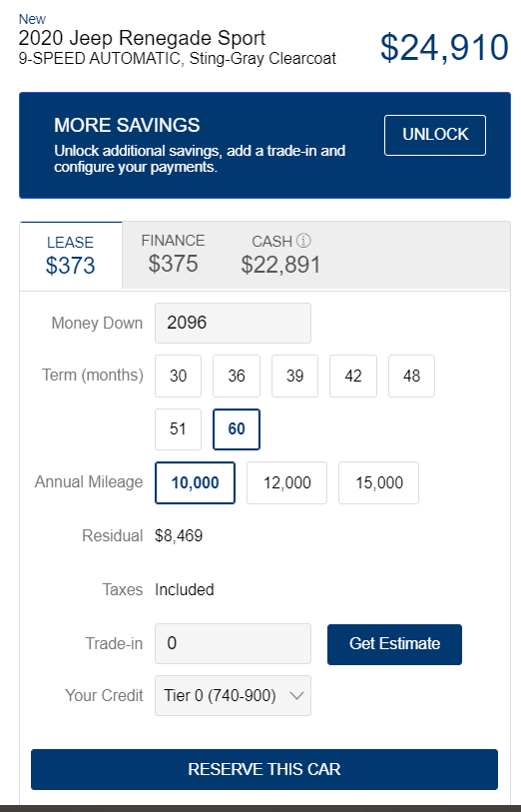Focus the Money Down input field
The height and width of the screenshot is (812, 521).
point(233,324)
